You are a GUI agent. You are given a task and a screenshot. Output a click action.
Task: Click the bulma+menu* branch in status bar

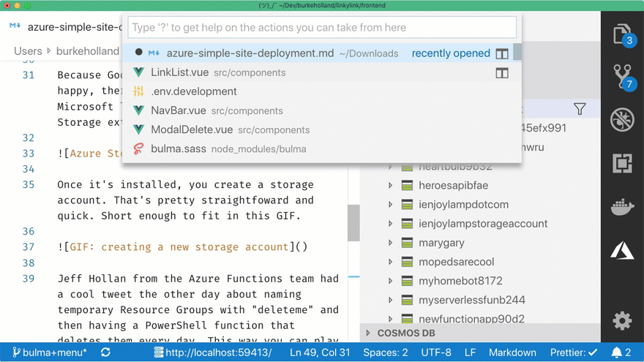click(x=49, y=352)
